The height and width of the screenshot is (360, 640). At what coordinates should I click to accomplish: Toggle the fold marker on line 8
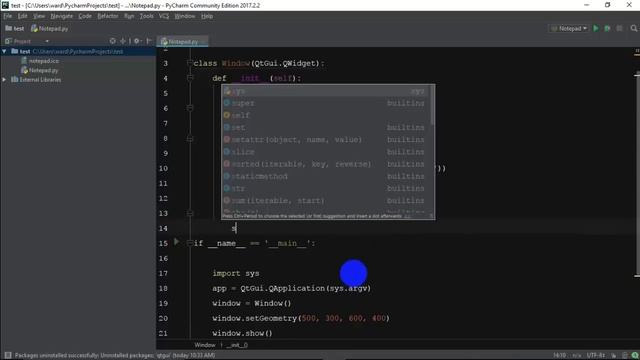coord(190,139)
